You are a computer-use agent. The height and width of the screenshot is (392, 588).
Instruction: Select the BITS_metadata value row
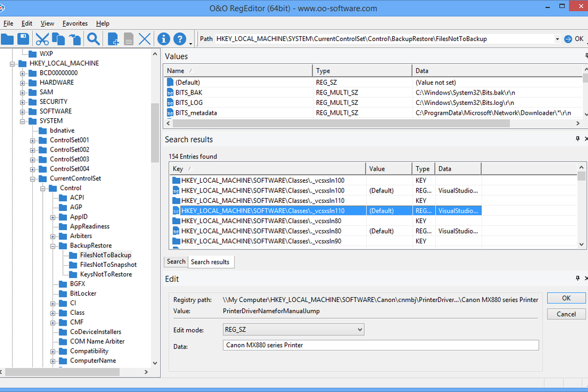click(373, 112)
